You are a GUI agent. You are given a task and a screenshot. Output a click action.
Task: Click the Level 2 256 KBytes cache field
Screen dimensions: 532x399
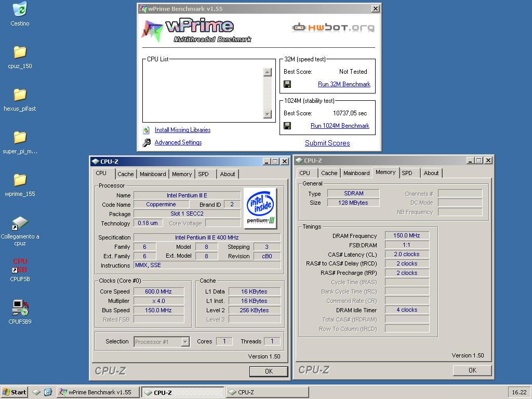coord(255,310)
